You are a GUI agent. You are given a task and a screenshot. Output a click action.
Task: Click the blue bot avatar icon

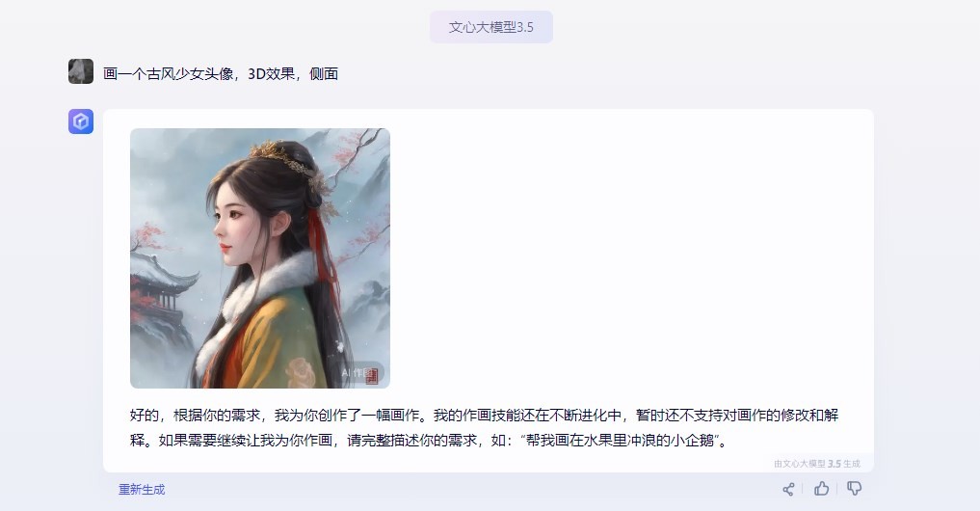(x=81, y=121)
